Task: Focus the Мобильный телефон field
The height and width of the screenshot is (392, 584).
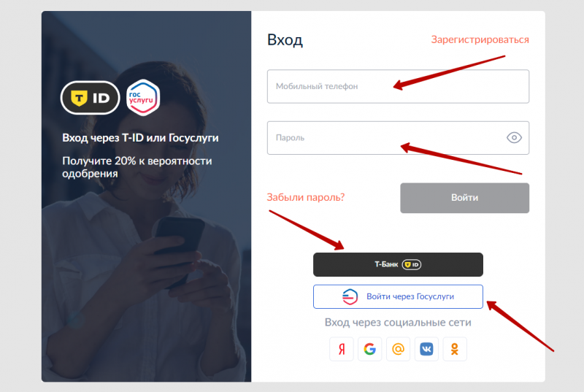Action: (398, 86)
